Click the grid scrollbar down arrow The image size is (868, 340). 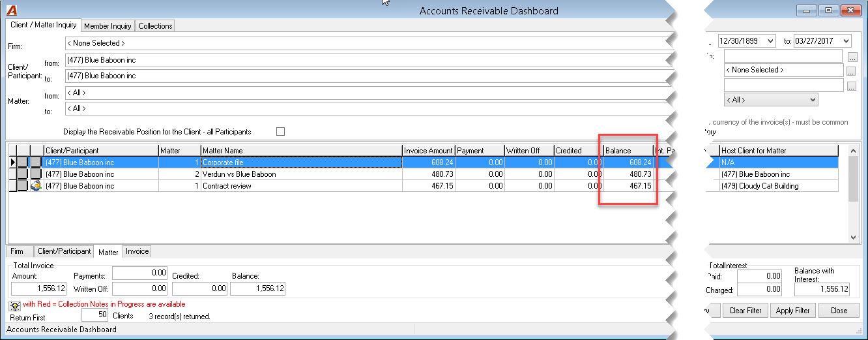[854, 238]
